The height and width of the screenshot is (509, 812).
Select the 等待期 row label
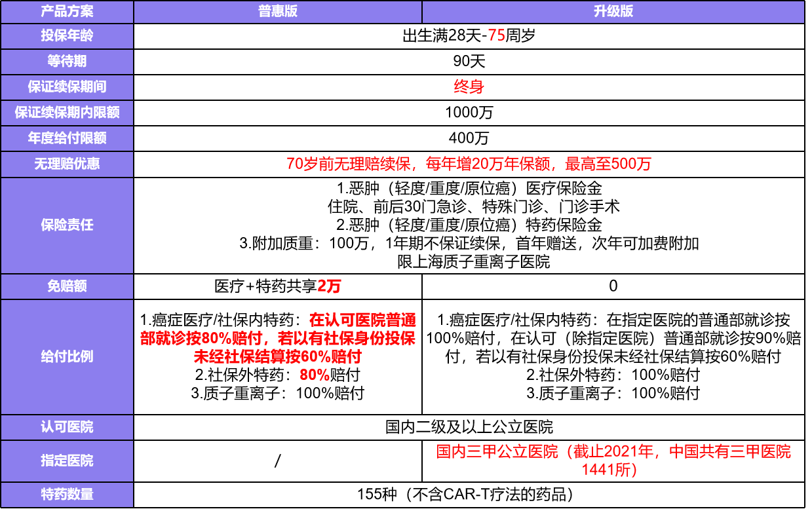coord(67,62)
